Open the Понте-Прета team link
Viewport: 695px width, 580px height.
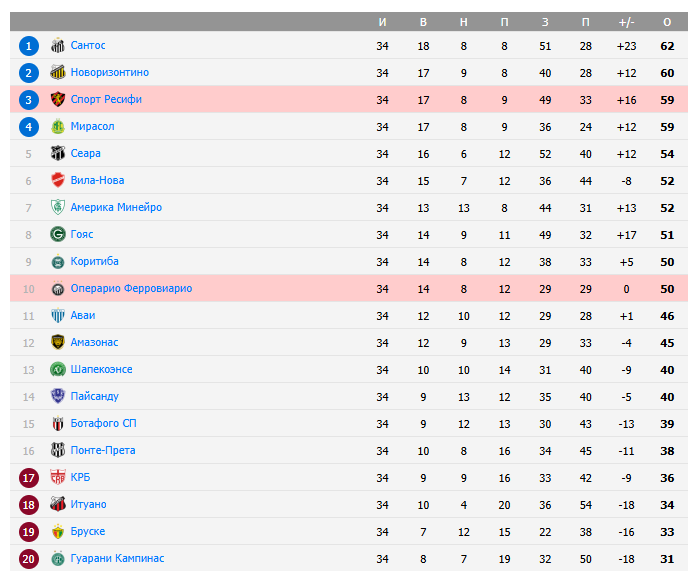point(103,451)
